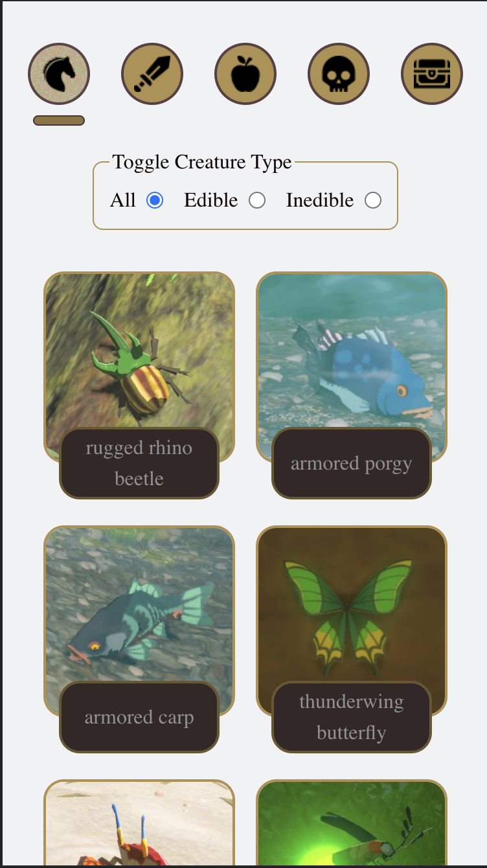This screenshot has width=487, height=868.
Task: Select the Edible radio button
Action: 257,200
